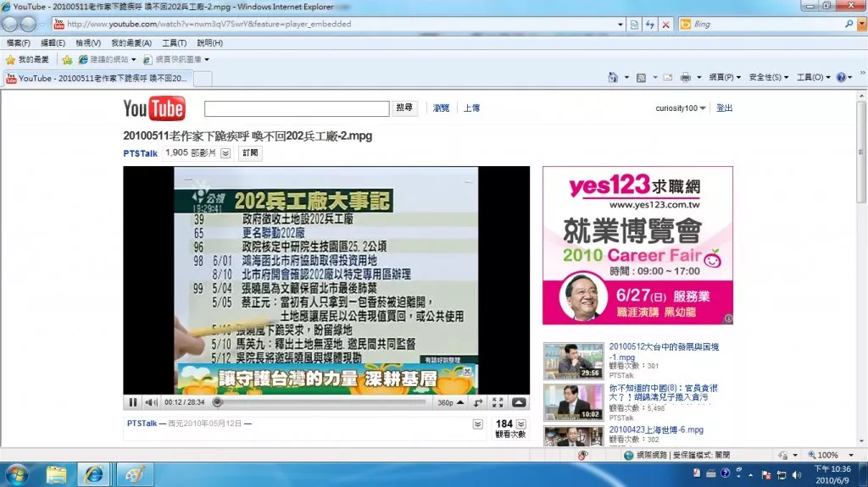The width and height of the screenshot is (868, 487).
Task: Mute the video player volume
Action: click(151, 402)
